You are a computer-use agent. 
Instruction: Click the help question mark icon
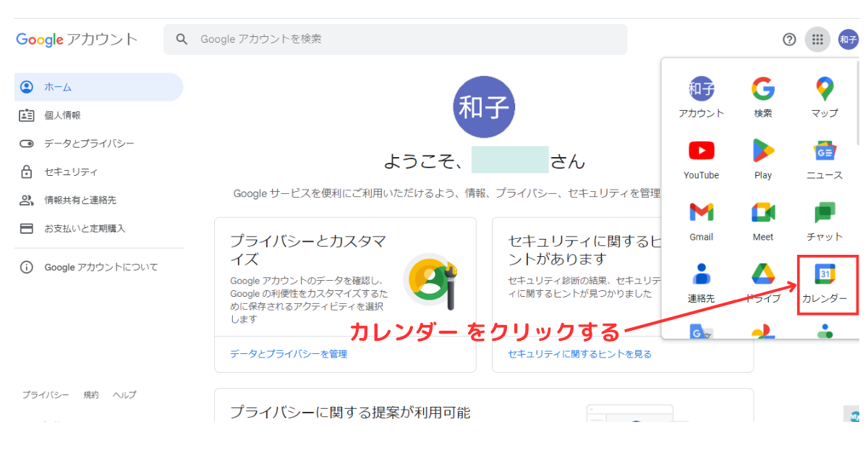tap(788, 40)
